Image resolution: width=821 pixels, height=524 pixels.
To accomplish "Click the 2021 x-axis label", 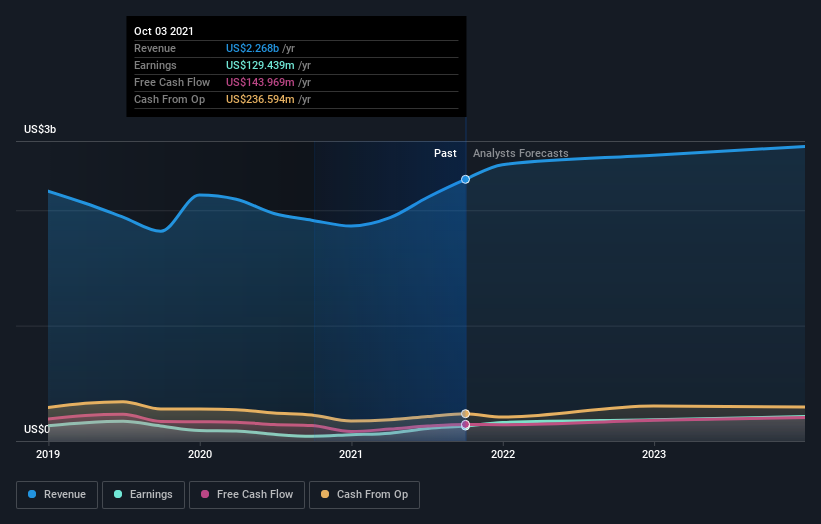I will coord(351,454).
